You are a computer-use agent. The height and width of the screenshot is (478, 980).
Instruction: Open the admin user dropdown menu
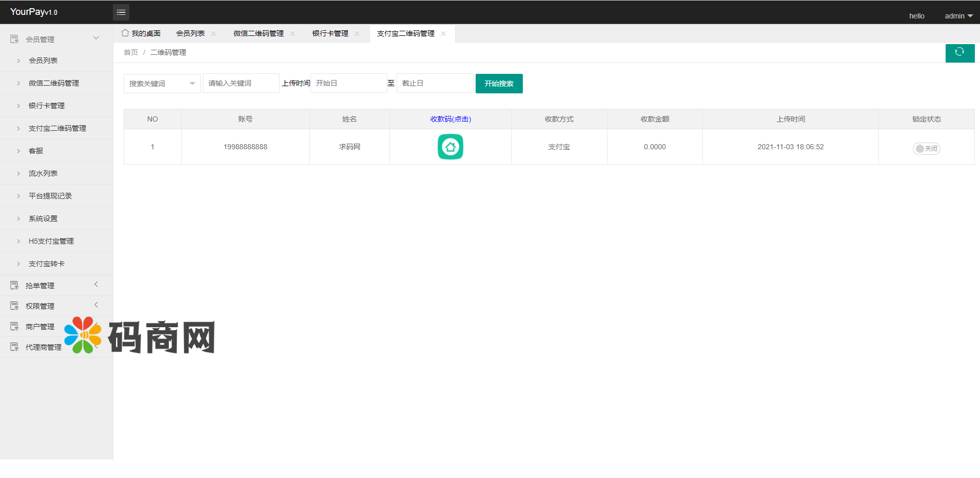click(958, 16)
